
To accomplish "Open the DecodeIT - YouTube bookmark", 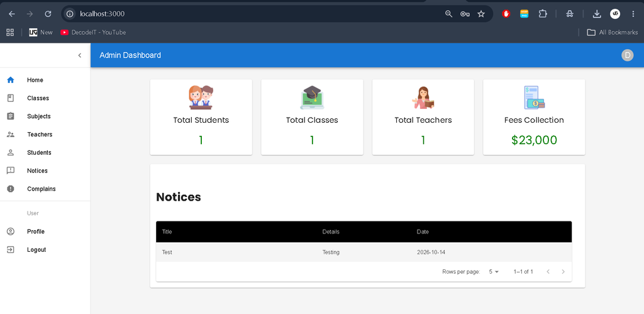I will coord(93,32).
